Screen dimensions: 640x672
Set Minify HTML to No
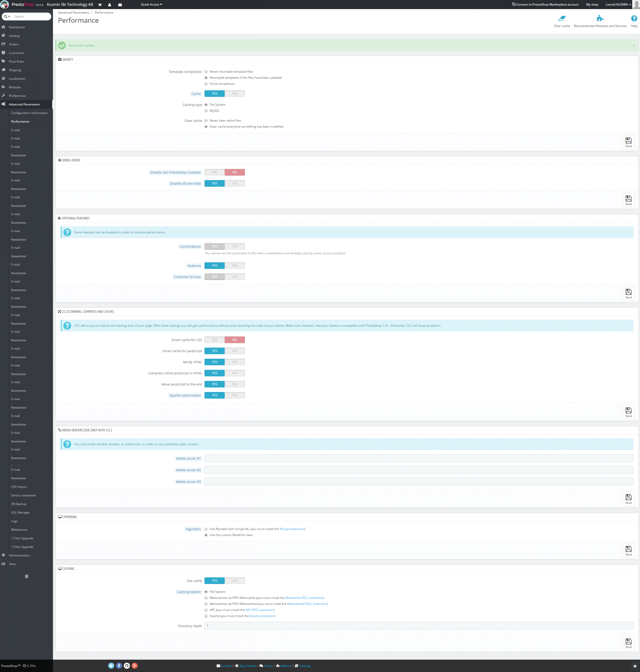235,362
